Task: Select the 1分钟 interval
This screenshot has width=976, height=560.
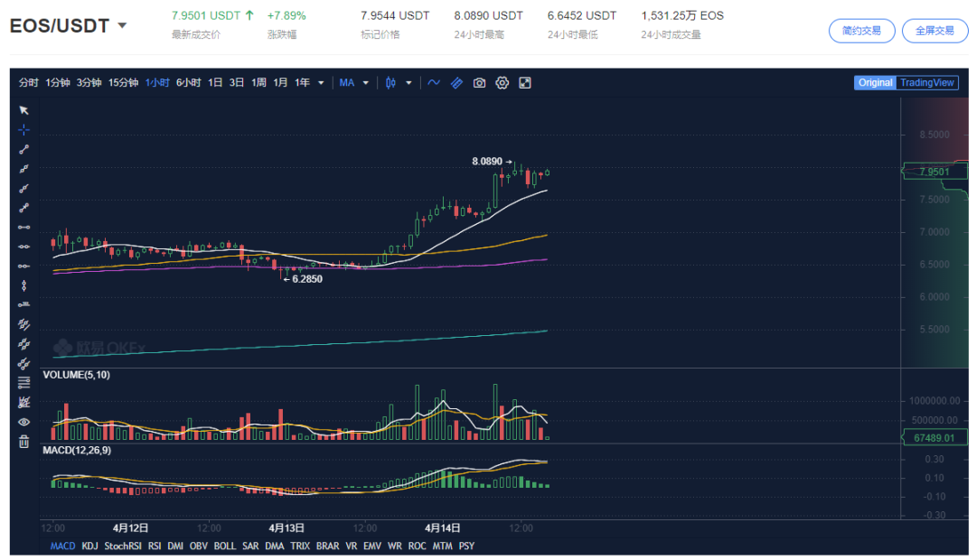Action: pos(57,83)
